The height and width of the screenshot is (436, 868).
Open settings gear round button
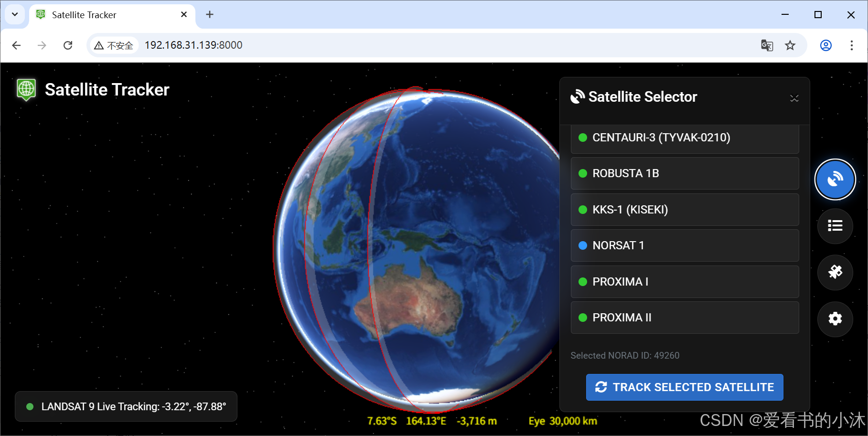click(x=835, y=319)
